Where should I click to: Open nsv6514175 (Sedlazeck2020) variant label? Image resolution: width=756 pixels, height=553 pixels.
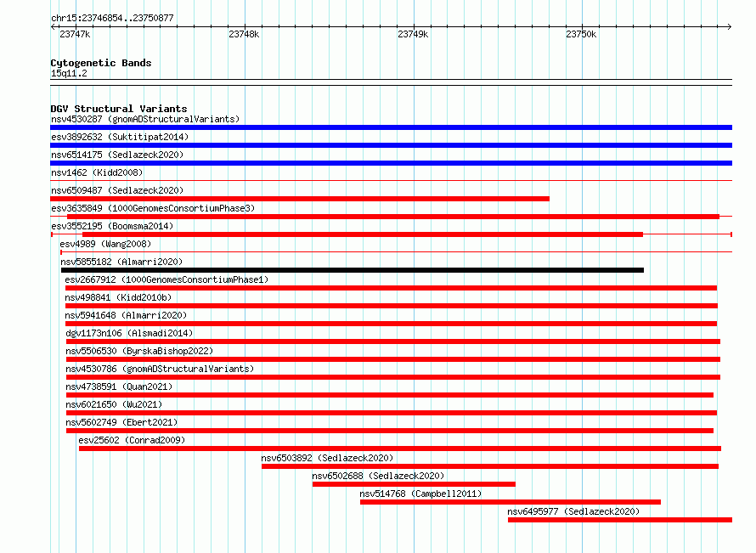click(117, 155)
